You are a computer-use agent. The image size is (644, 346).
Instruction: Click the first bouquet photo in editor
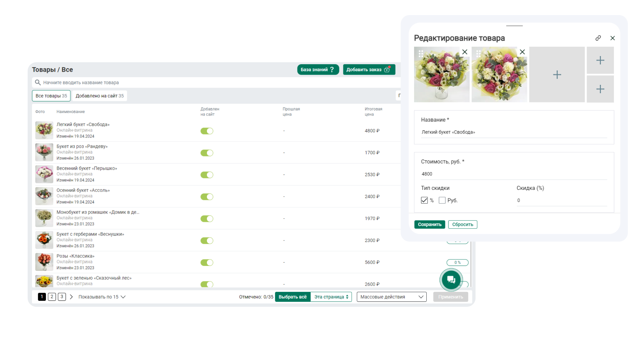click(442, 75)
